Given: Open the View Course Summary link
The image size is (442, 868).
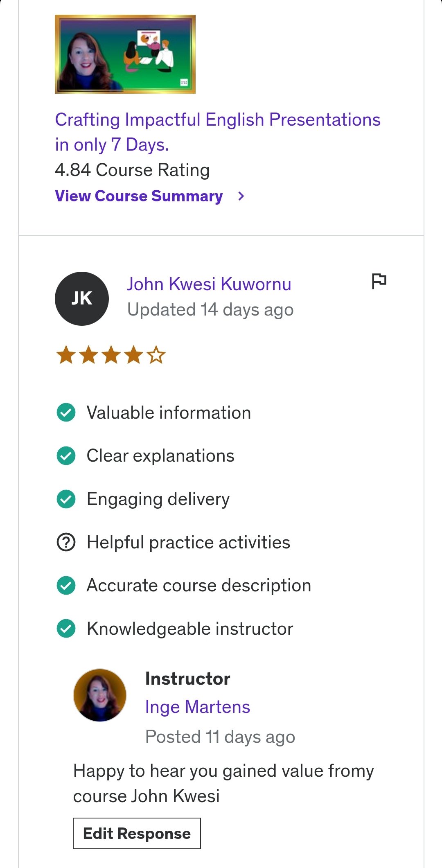Looking at the screenshot, I should click(x=139, y=196).
